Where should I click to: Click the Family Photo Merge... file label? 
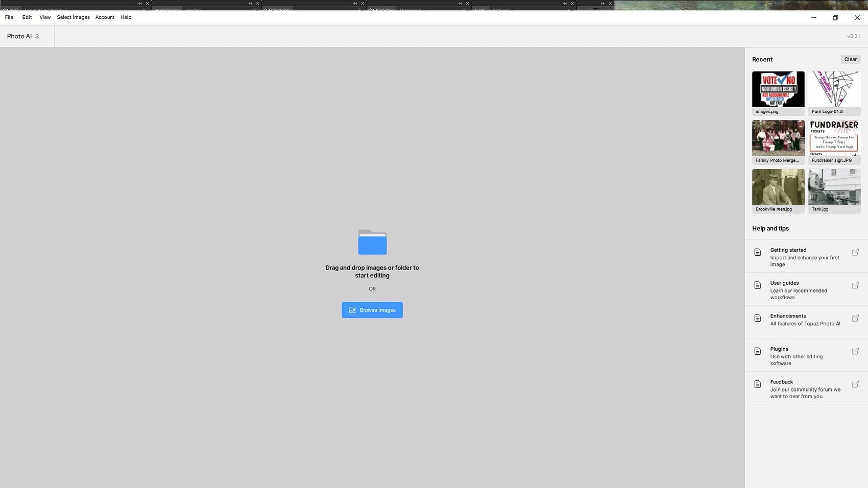pos(777,160)
